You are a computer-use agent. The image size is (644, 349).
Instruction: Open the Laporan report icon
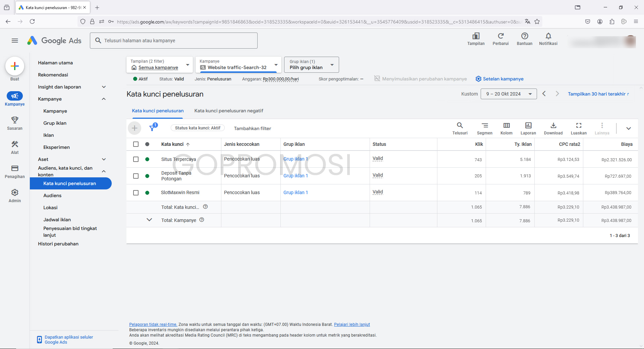(x=528, y=126)
